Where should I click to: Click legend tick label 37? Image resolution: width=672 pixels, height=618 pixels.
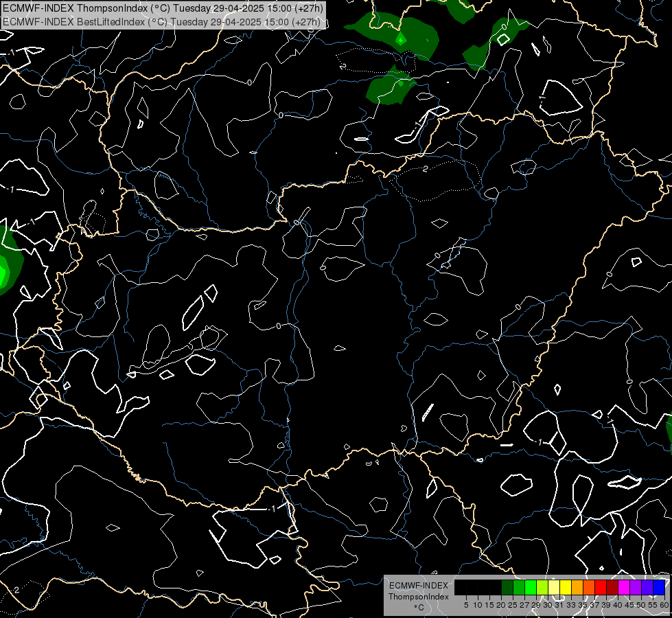(595, 605)
